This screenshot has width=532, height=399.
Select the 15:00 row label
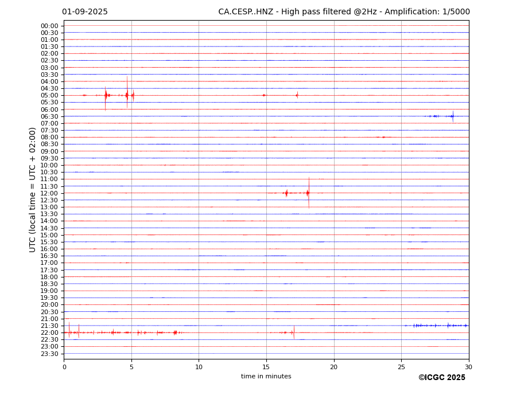[x=49, y=235]
